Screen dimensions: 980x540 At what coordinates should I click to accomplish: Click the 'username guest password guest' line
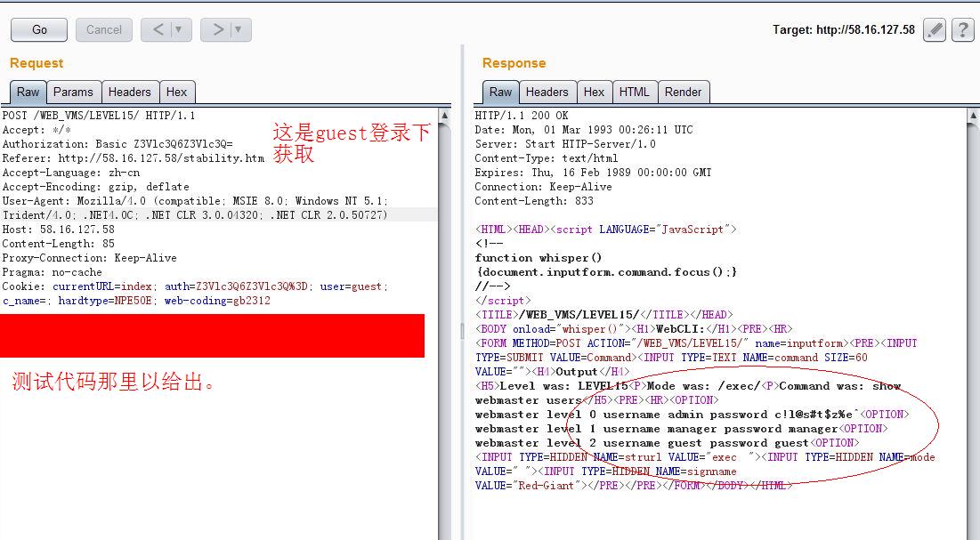click(x=667, y=443)
